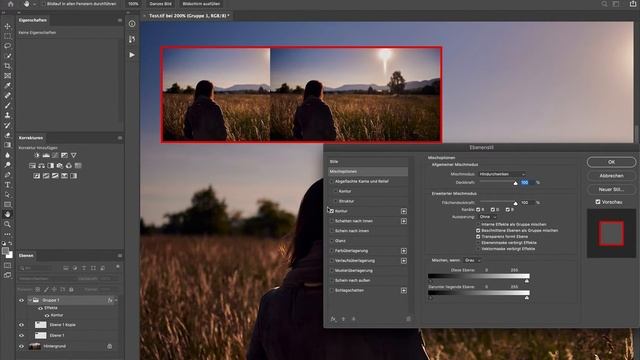The height and width of the screenshot is (360, 640).
Task: Select the Path Selection arrow tool
Action: pos(7,195)
